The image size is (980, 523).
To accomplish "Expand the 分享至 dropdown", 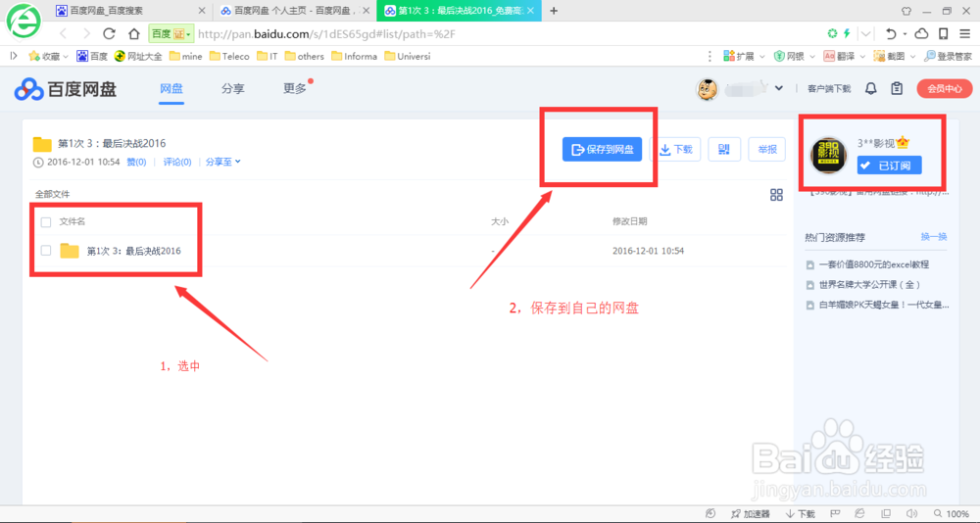I will click(x=223, y=162).
